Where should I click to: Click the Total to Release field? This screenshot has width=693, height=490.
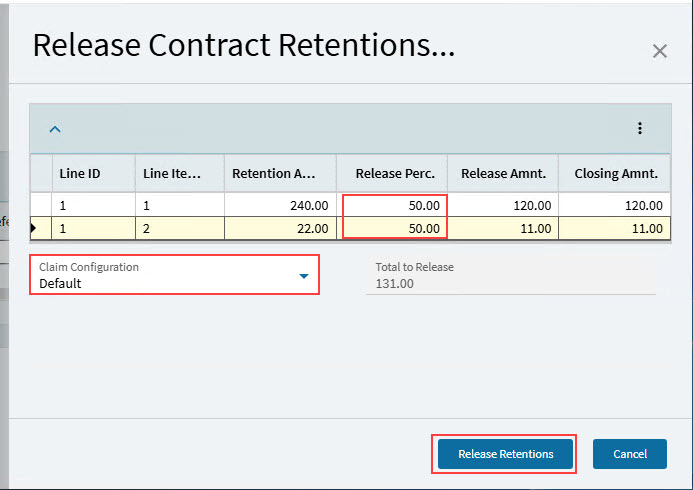pyautogui.click(x=510, y=275)
